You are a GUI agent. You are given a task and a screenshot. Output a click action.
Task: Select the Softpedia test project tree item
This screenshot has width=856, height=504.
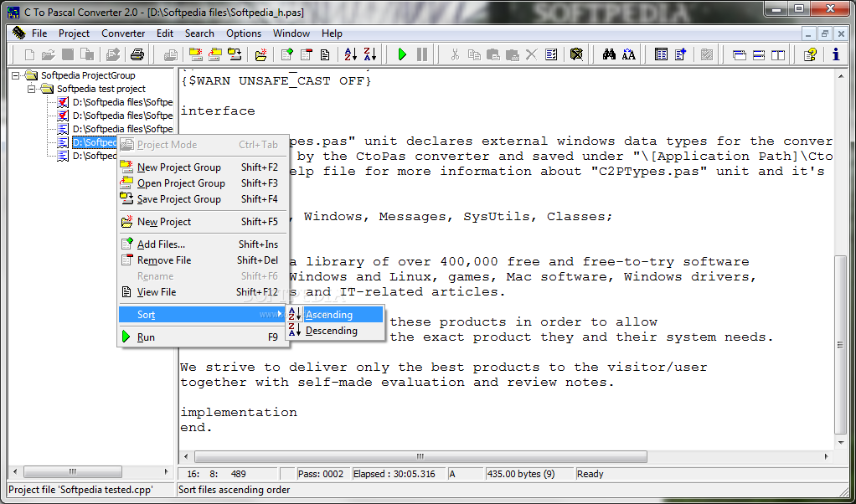101,89
